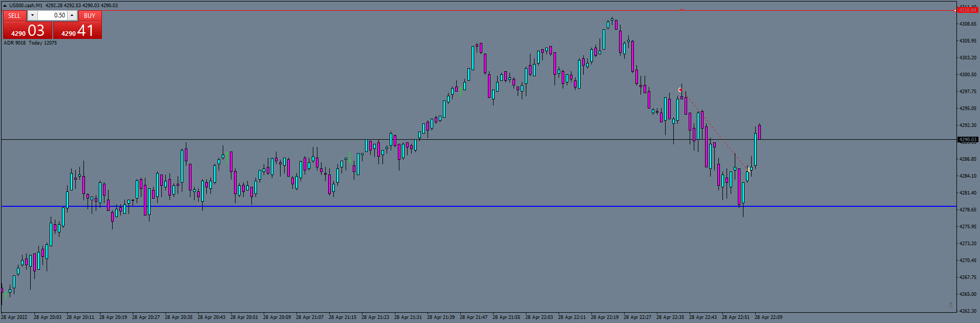Click the 4284.10 price scale value
The width and height of the screenshot is (980, 323).
(968, 176)
